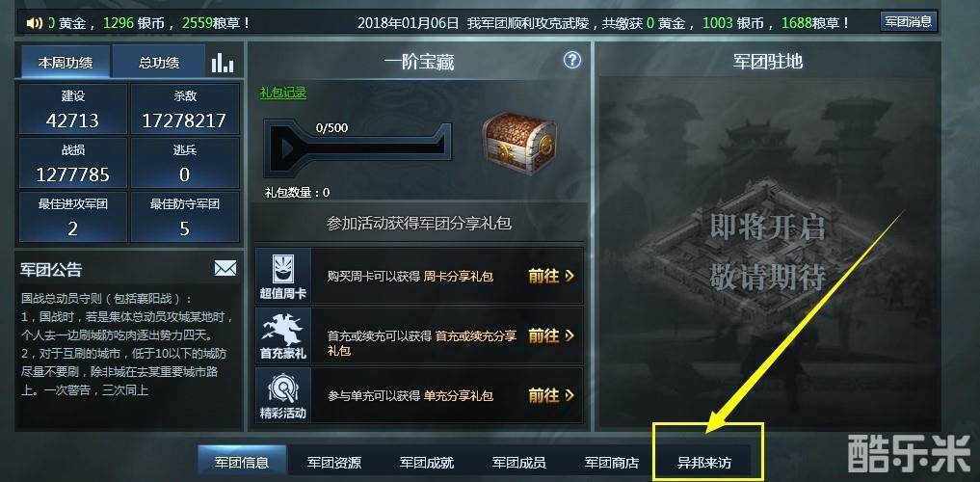Image resolution: width=980 pixels, height=482 pixels.
Task: Open the 军团资源 tab
Action: 333,463
